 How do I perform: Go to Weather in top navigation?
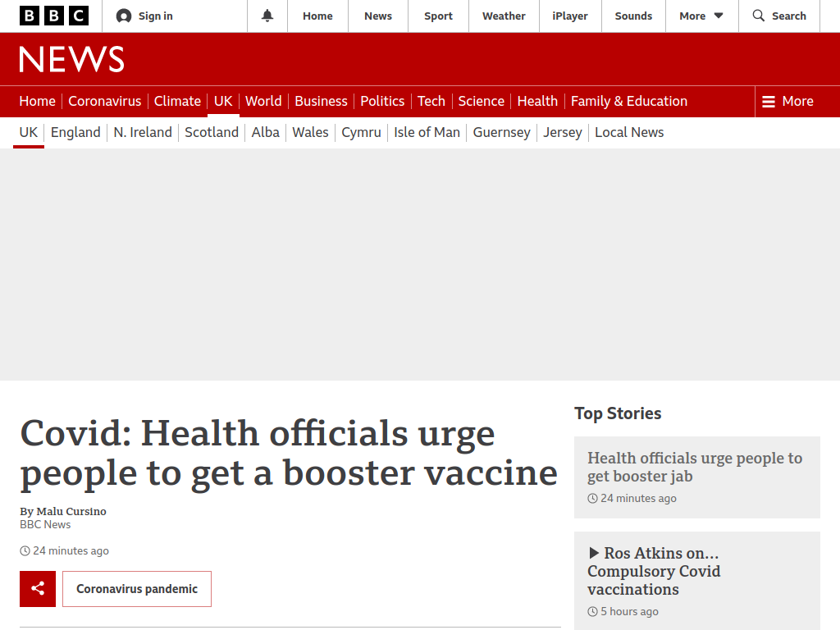point(504,16)
